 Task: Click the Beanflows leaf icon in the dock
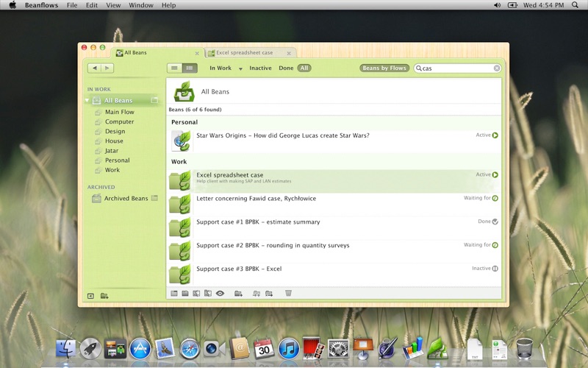pyautogui.click(x=437, y=348)
